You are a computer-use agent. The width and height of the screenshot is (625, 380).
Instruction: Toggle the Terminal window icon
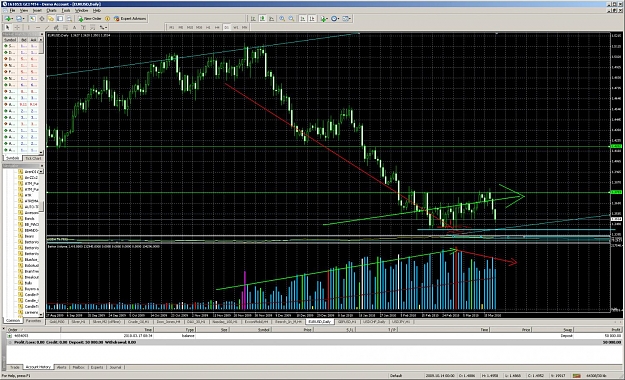click(x=60, y=18)
